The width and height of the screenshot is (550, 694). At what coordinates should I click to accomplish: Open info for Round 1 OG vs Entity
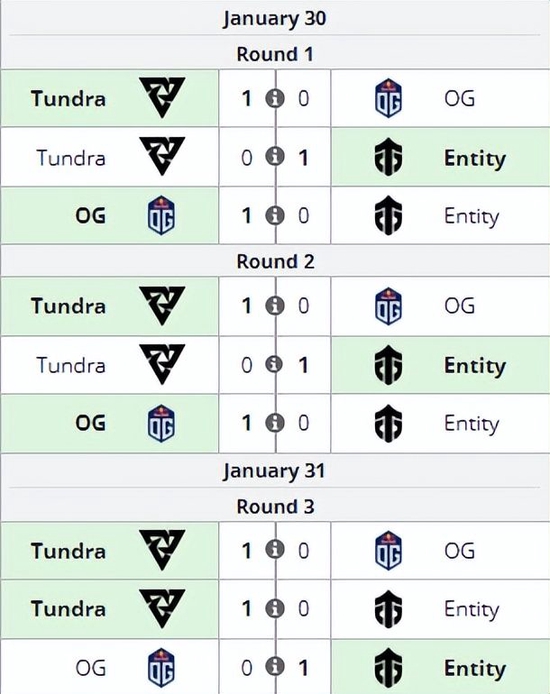click(275, 216)
